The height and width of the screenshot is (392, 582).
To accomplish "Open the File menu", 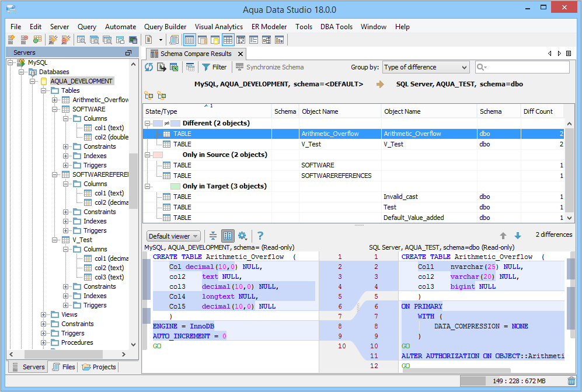I will tap(16, 27).
